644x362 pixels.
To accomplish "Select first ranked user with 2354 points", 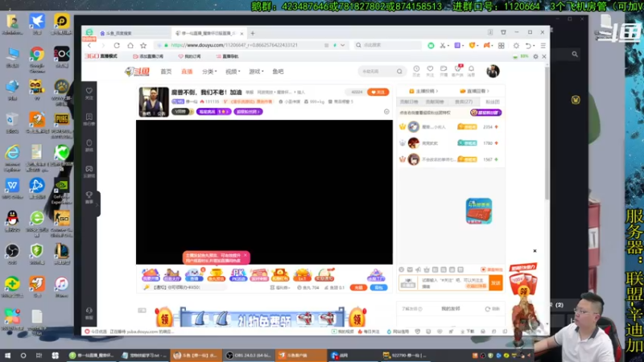I will pyautogui.click(x=451, y=127).
